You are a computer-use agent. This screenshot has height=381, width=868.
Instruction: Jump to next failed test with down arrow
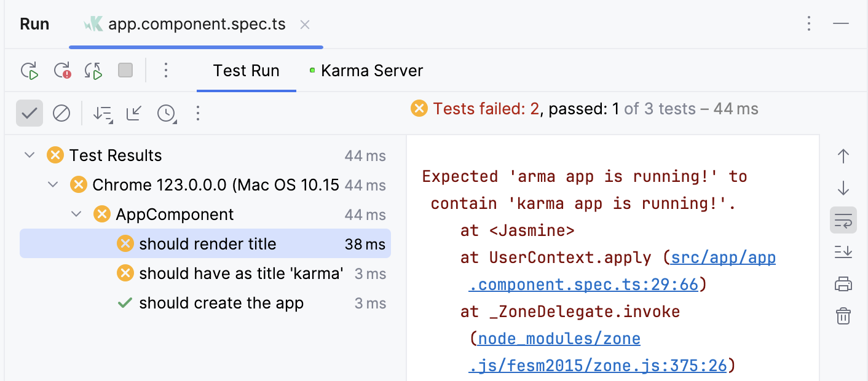coord(843,188)
